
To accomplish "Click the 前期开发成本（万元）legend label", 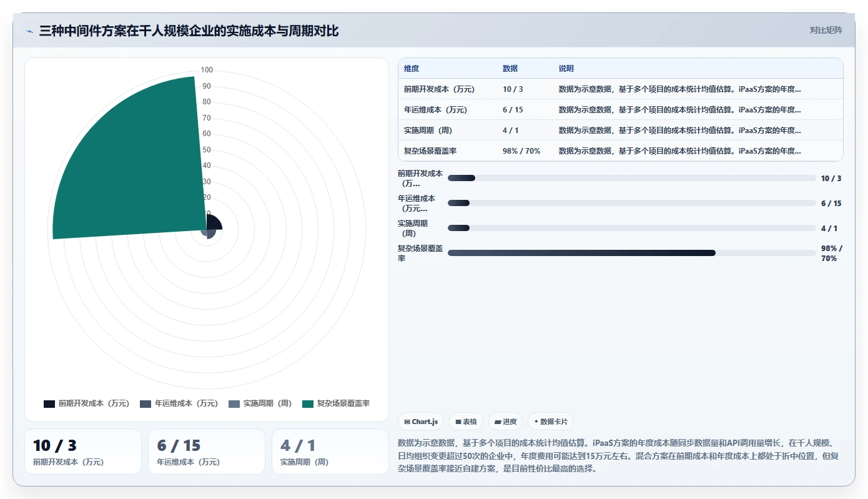I will 94,403.
